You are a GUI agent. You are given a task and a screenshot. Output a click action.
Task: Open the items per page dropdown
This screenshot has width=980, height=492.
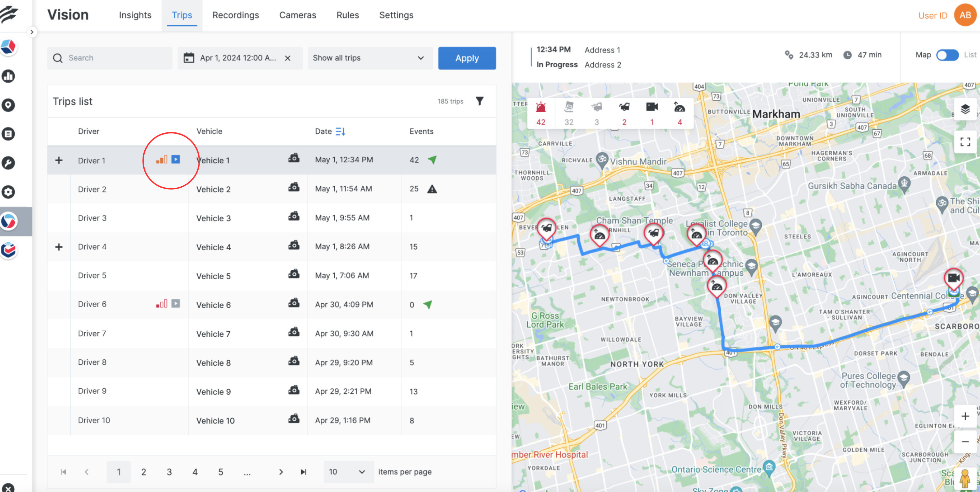348,472
